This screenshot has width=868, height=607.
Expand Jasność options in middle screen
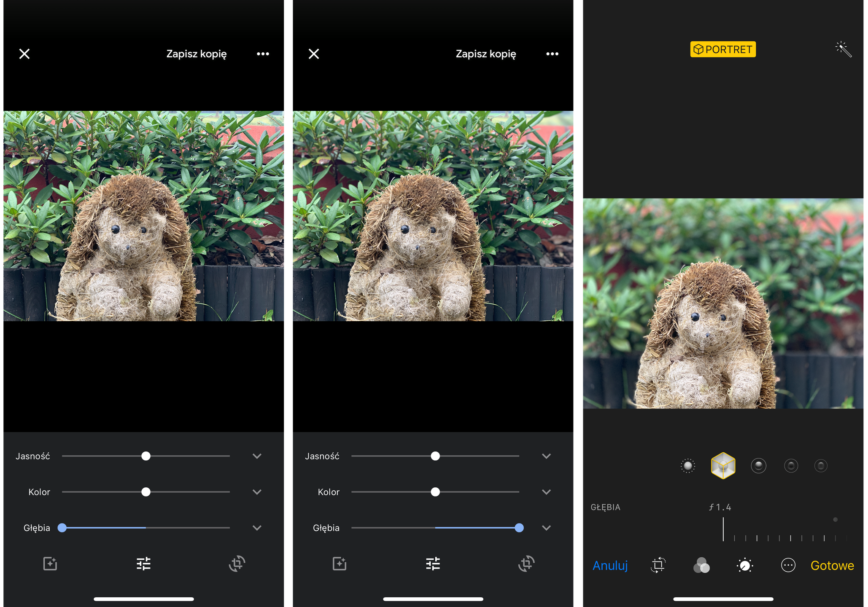(x=546, y=456)
